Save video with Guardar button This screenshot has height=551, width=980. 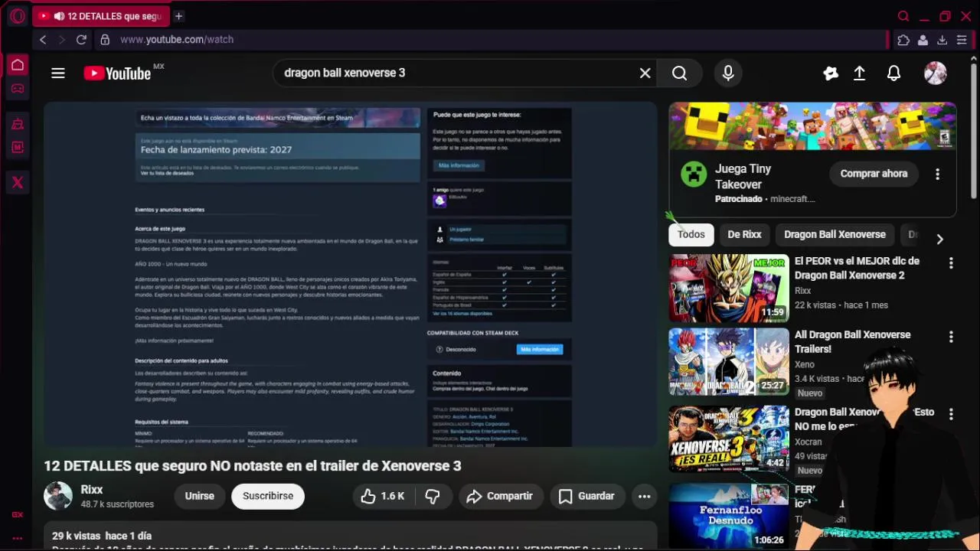(587, 496)
